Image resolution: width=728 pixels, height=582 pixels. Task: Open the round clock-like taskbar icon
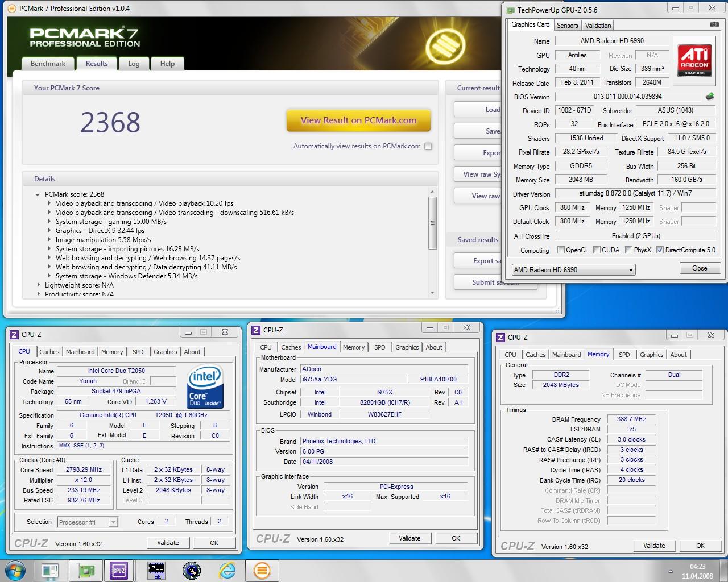191,570
